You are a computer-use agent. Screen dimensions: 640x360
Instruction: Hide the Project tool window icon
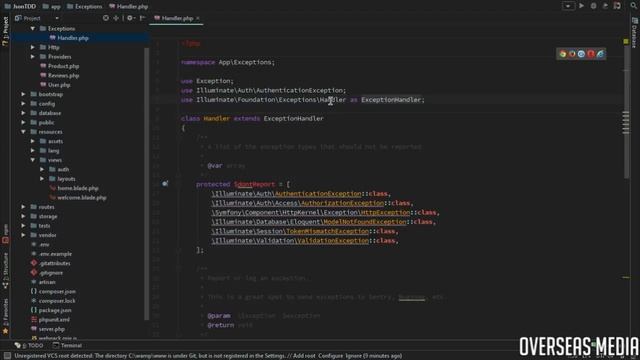pos(142,18)
